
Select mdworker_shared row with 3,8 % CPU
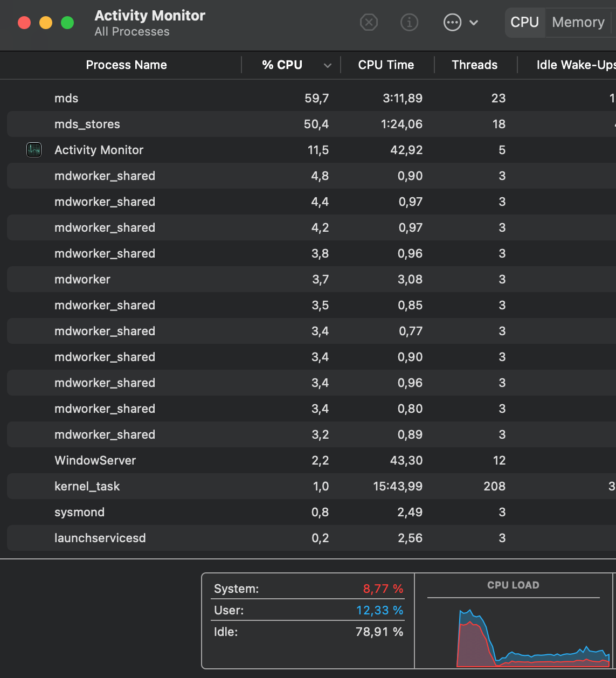(312, 253)
